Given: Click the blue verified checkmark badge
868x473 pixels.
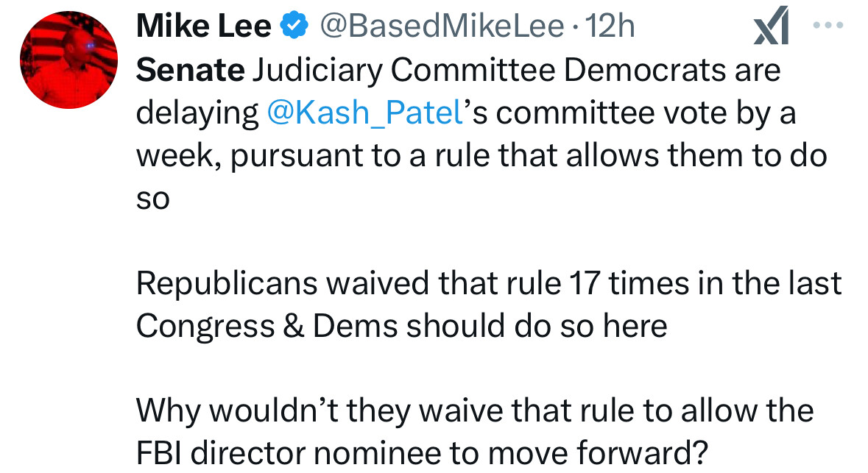Looking at the screenshot, I should [x=295, y=27].
